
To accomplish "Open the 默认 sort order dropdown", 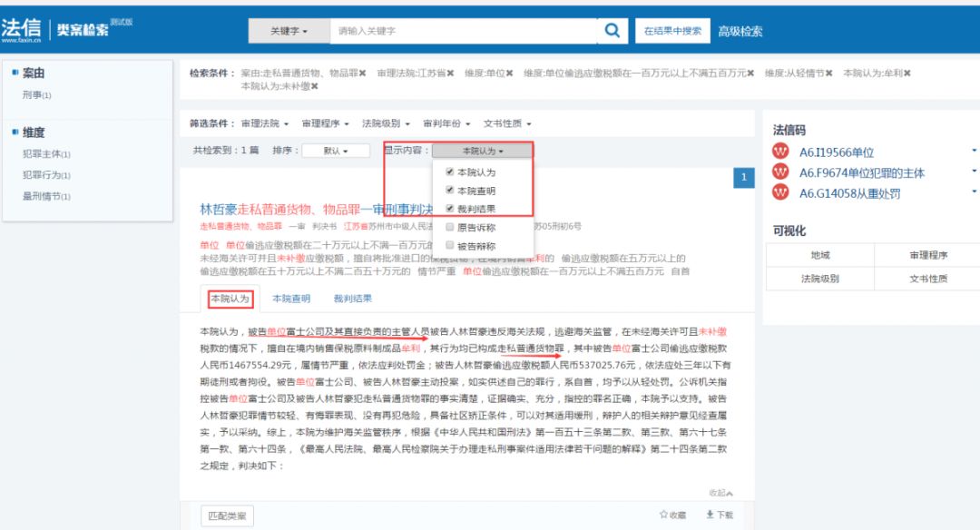I will [336, 151].
